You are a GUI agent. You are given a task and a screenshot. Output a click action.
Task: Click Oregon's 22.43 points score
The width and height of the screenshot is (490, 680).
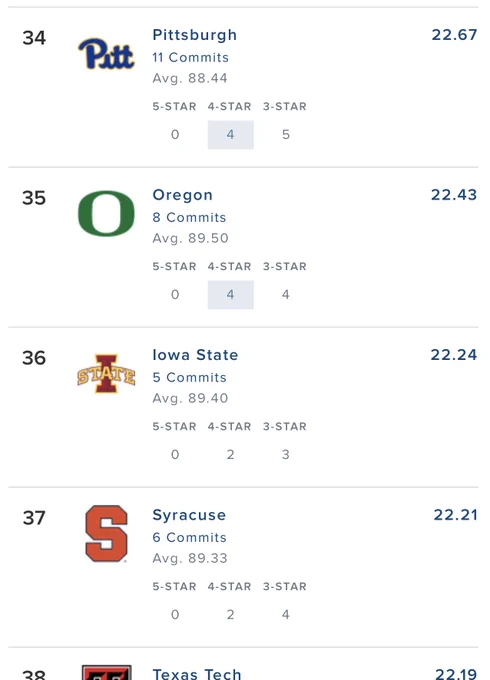pyautogui.click(x=454, y=195)
